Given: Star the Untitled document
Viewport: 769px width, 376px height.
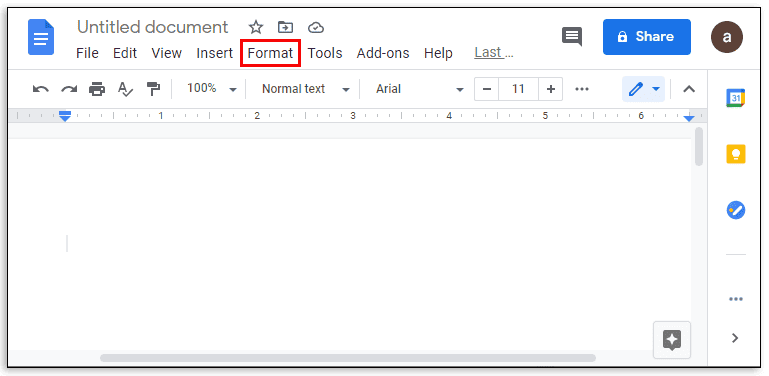Looking at the screenshot, I should coord(256,27).
